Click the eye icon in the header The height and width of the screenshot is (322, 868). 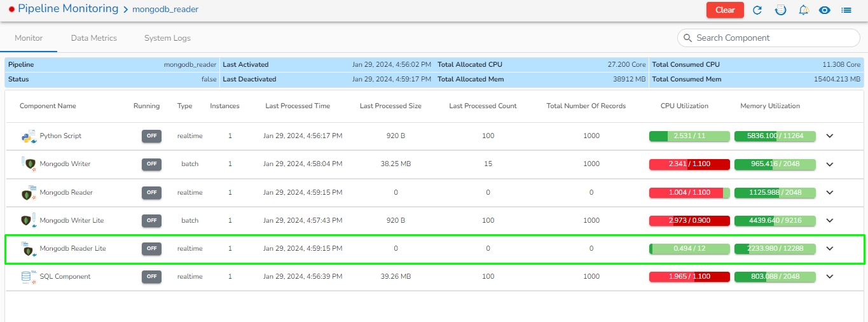(x=825, y=10)
